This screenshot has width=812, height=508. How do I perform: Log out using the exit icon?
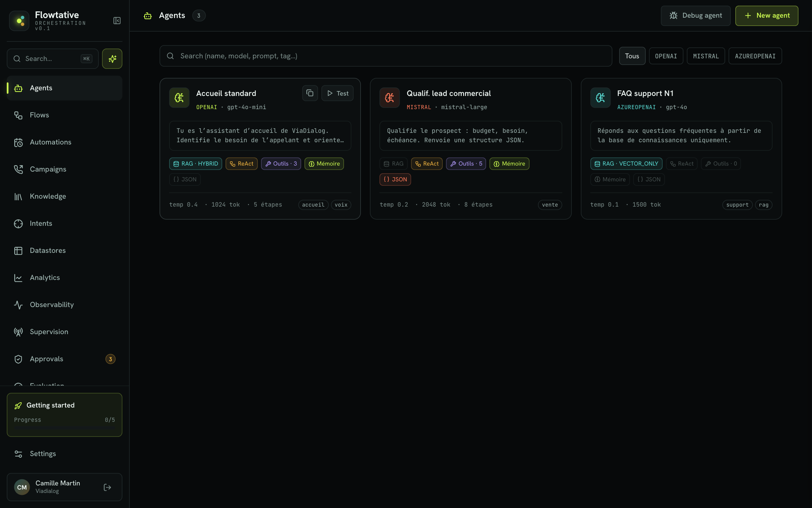pos(107,487)
